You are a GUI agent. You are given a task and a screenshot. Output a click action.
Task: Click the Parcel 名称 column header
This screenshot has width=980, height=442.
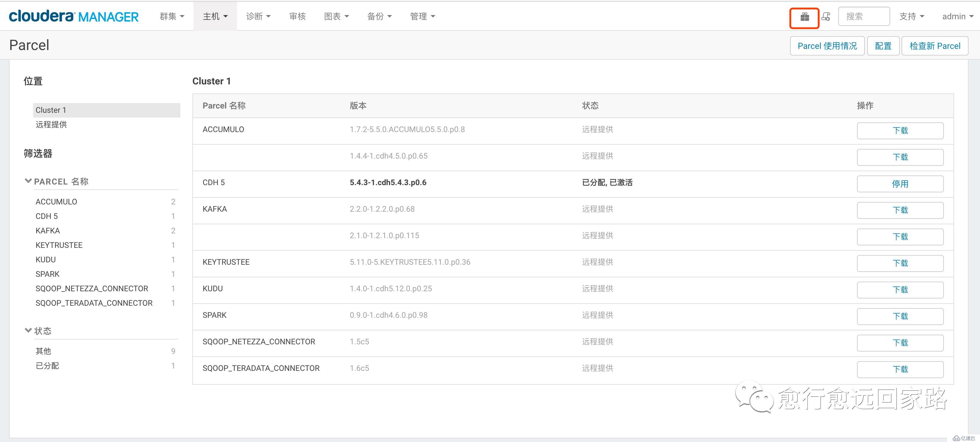(x=224, y=106)
